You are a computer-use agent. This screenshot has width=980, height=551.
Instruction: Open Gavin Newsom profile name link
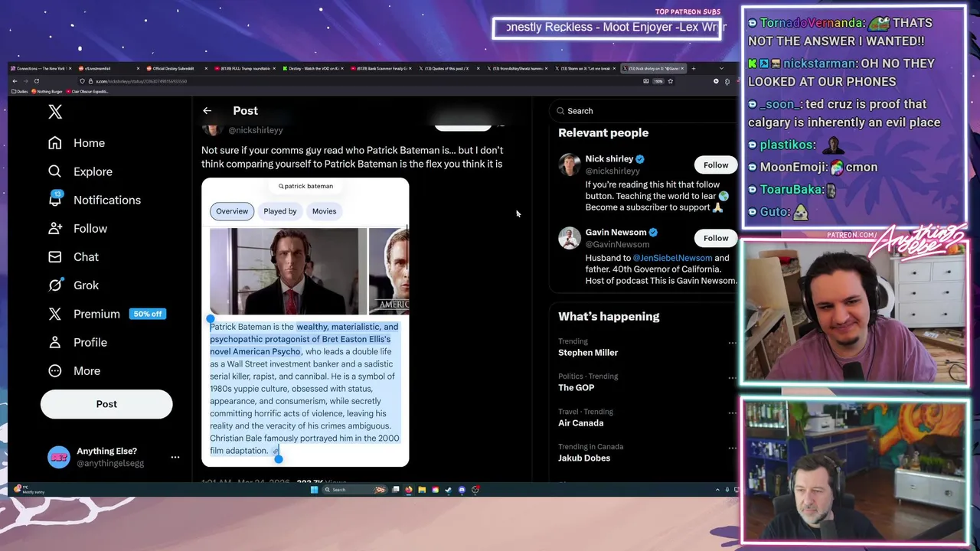tap(616, 232)
